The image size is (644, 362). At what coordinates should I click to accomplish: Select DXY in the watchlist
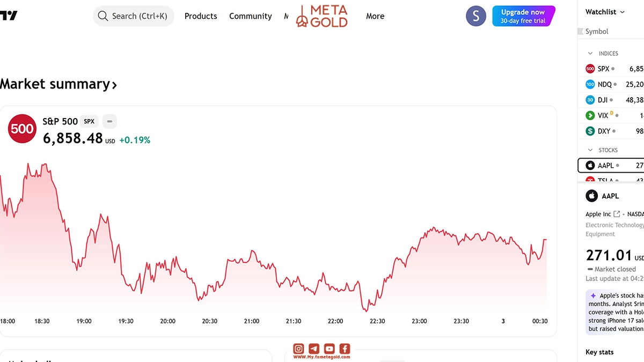coord(611,131)
